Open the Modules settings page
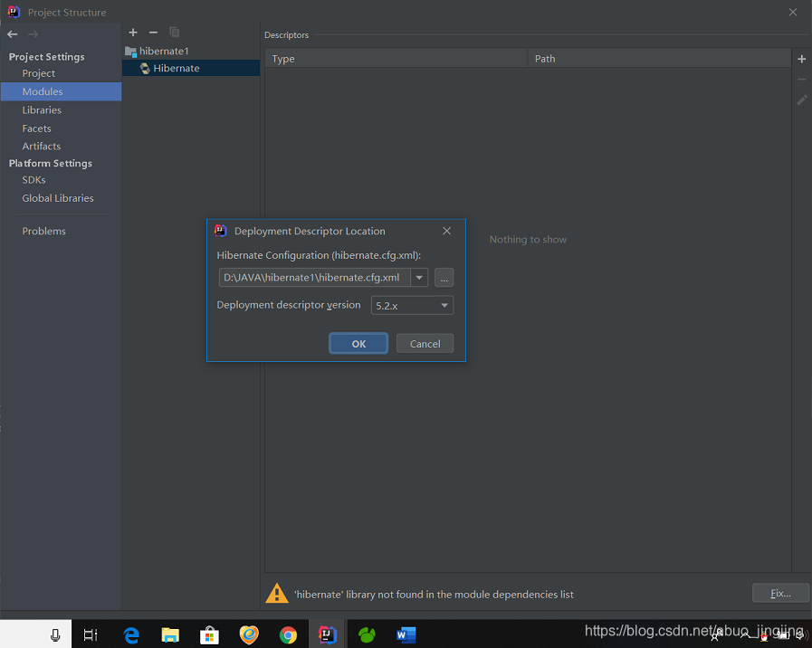 pyautogui.click(x=62, y=91)
